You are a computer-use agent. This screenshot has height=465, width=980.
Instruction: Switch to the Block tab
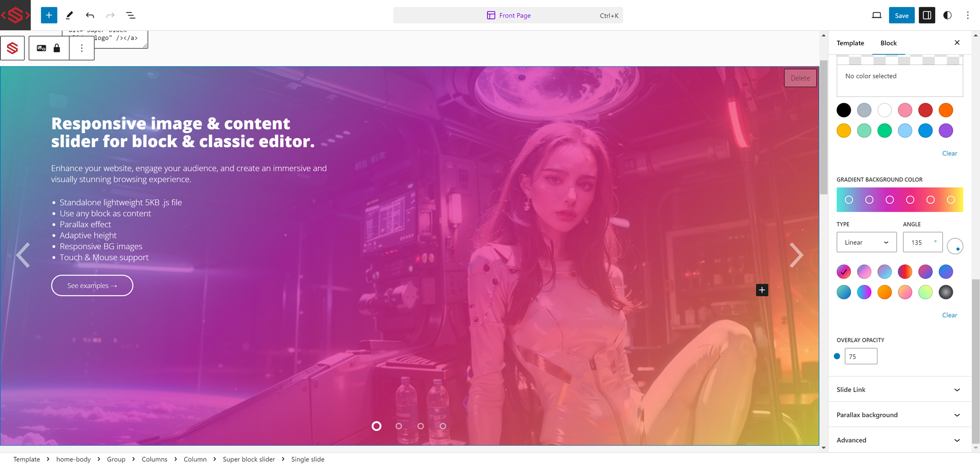click(889, 43)
